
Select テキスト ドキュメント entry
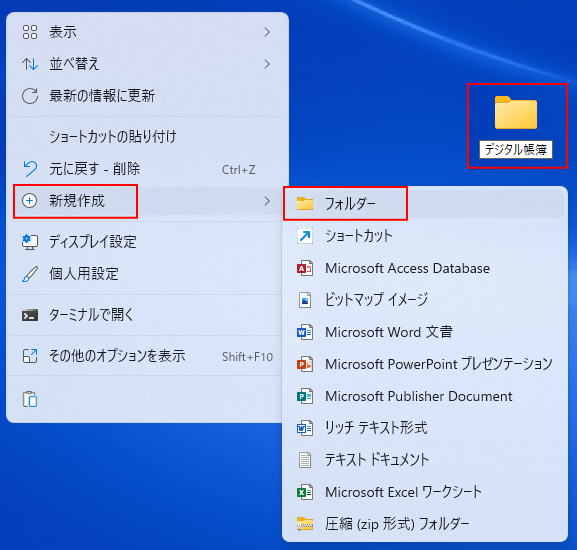tap(424, 460)
